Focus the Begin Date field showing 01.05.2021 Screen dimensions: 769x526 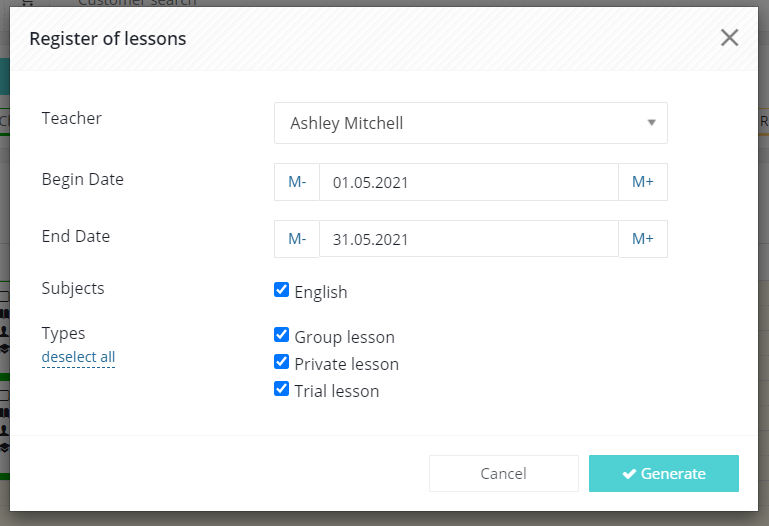point(469,182)
